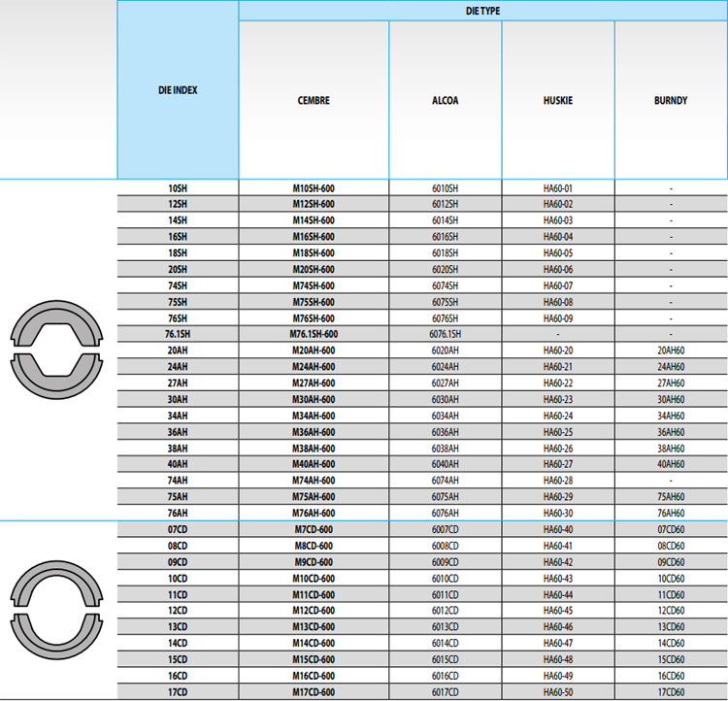Select Cembre cell M38AH-600
Viewport: 728px width, 701px height.
point(314,449)
